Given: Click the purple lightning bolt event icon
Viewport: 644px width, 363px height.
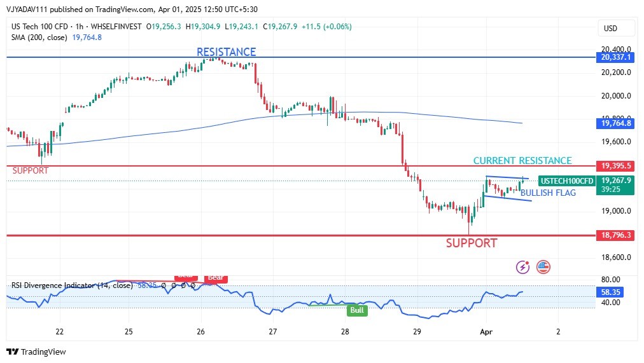Looking at the screenshot, I should tap(523, 267).
